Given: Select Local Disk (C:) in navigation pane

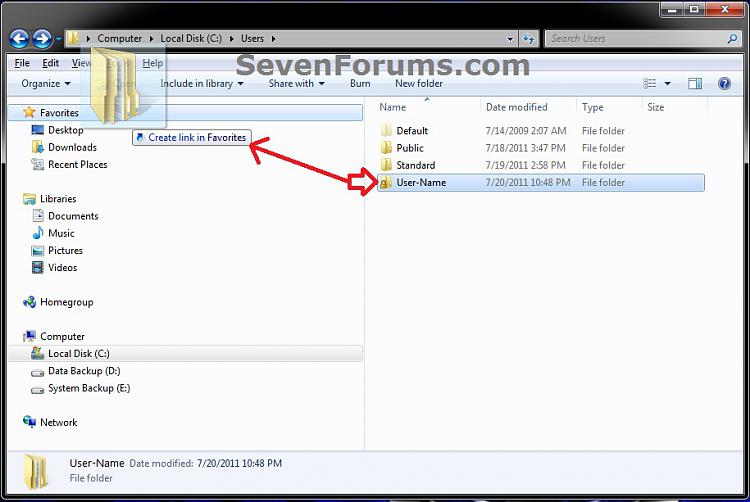Looking at the screenshot, I should click(x=185, y=354).
